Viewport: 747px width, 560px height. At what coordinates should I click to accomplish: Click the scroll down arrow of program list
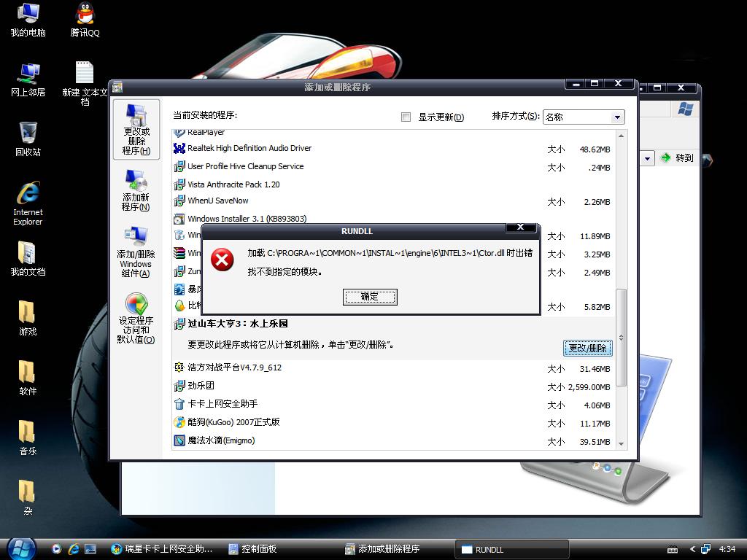pyautogui.click(x=622, y=443)
